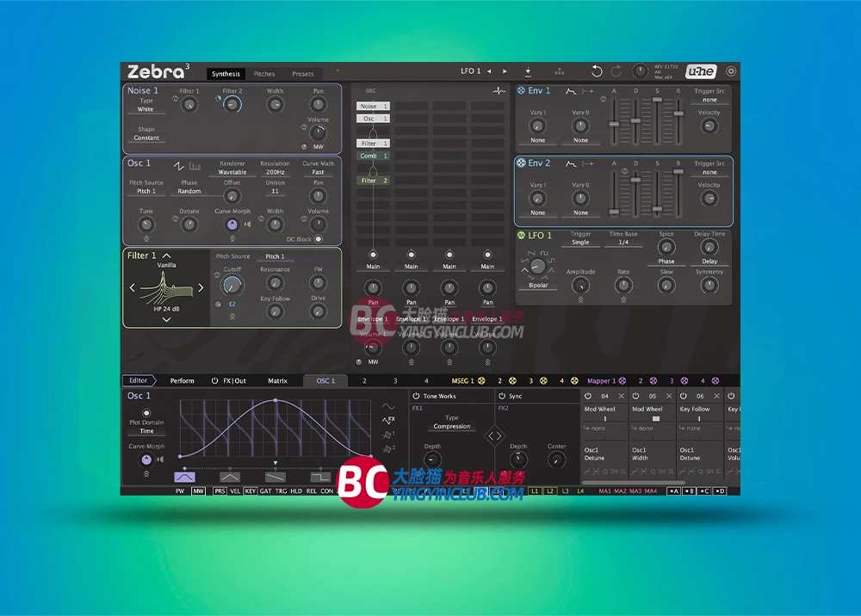Toggle the Sync effect power button

[x=501, y=396]
